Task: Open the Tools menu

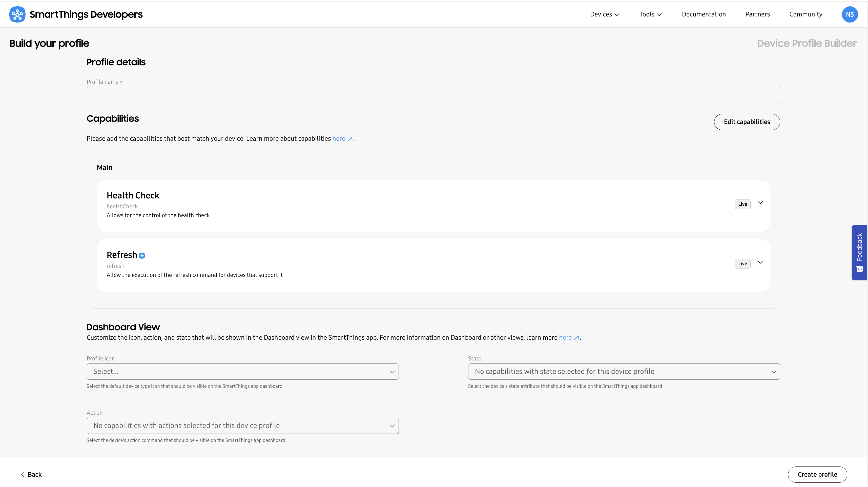Action: [650, 14]
